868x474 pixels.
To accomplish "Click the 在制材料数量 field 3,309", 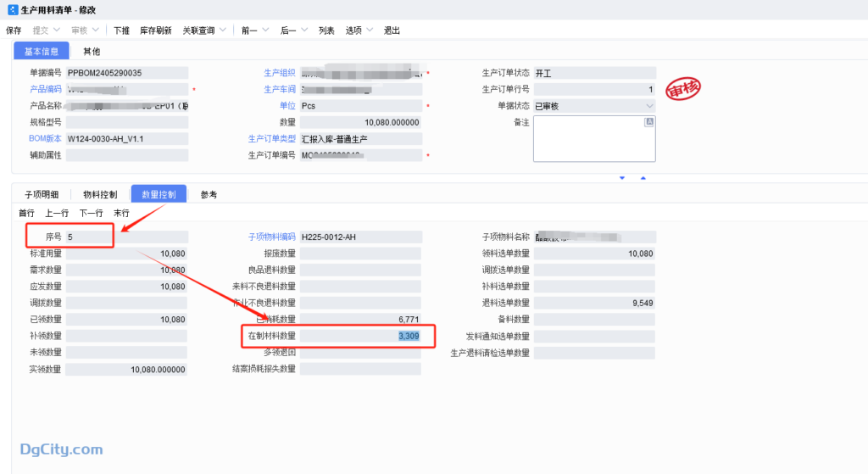I will (361, 336).
